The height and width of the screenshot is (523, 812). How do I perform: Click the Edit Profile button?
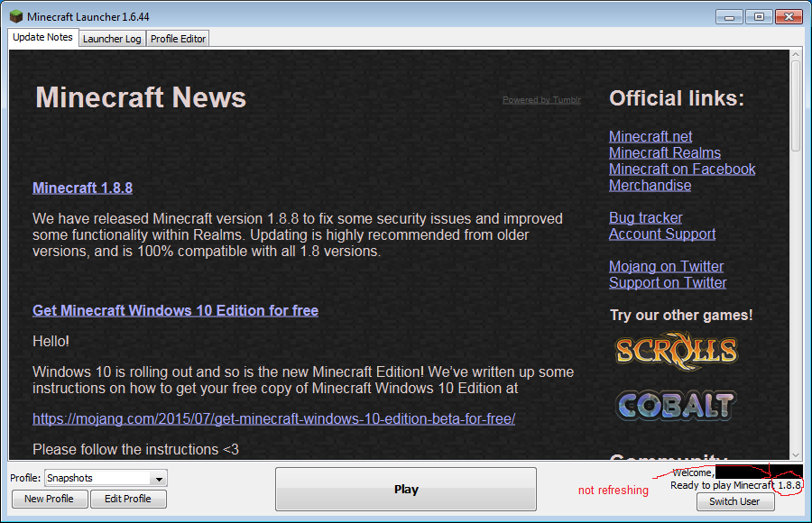(x=128, y=499)
